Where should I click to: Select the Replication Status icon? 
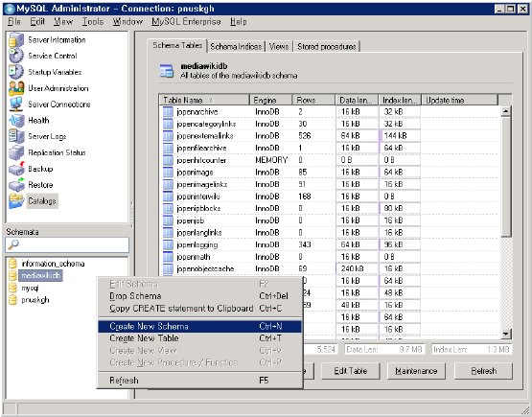[x=16, y=152]
